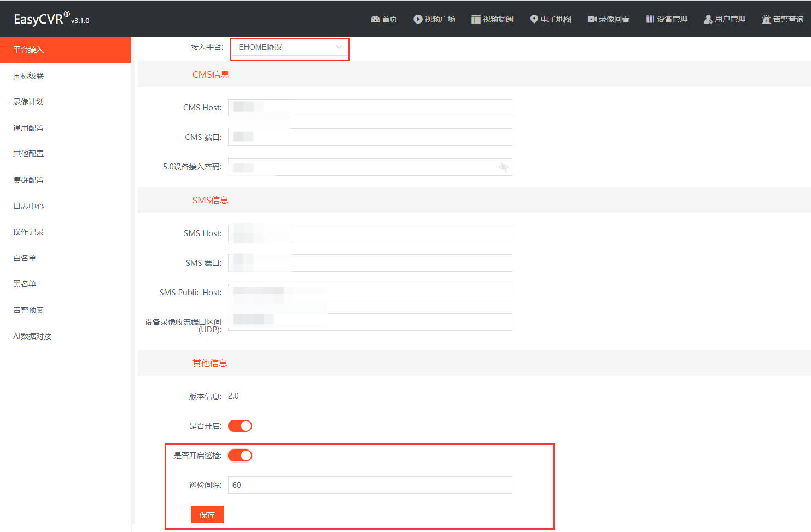Screen dimensions: 811x532
Task: Click the 首页 dashboard icon
Action: [x=375, y=19]
